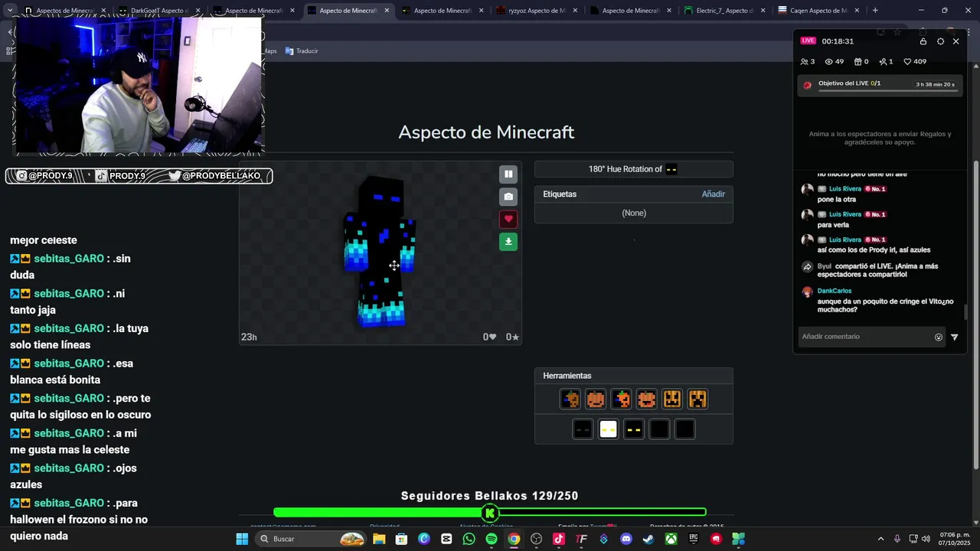The width and height of the screenshot is (980, 551).
Task: Click the viewers eye count 49
Action: [x=834, y=62]
